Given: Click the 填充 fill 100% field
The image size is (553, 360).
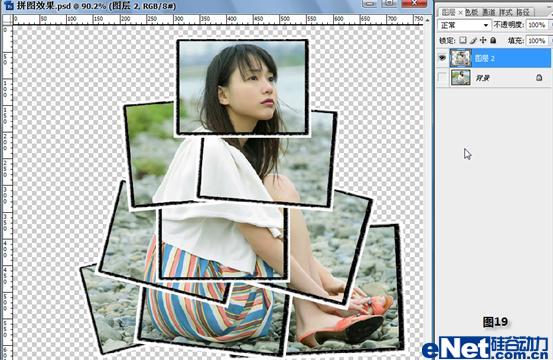Looking at the screenshot, I should coord(537,41).
